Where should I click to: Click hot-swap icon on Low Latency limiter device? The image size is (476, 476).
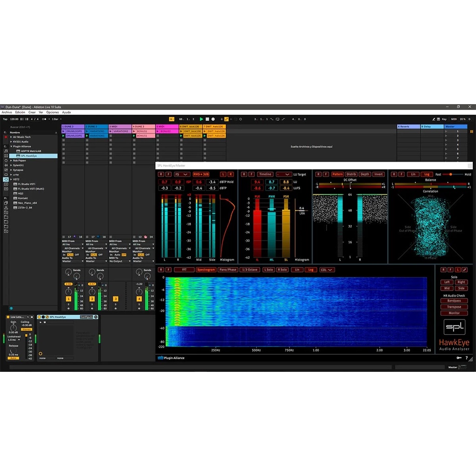28,317
